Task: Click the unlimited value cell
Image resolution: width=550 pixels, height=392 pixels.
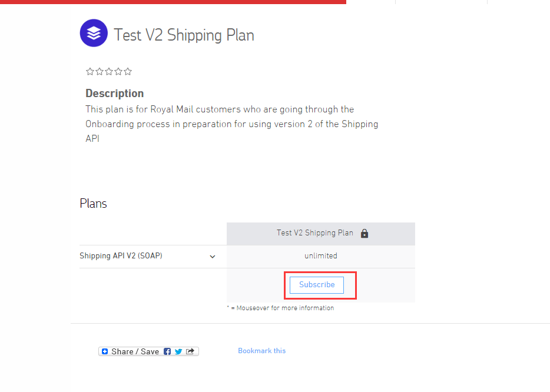Action: pyautogui.click(x=321, y=256)
